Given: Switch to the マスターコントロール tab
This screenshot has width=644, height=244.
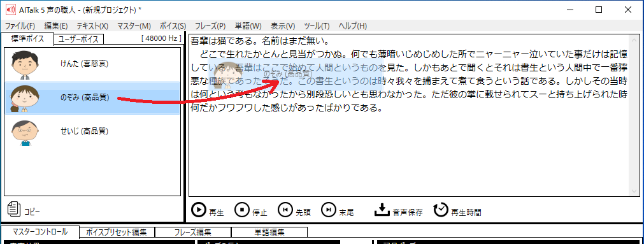Looking at the screenshot, I should [x=40, y=232].
